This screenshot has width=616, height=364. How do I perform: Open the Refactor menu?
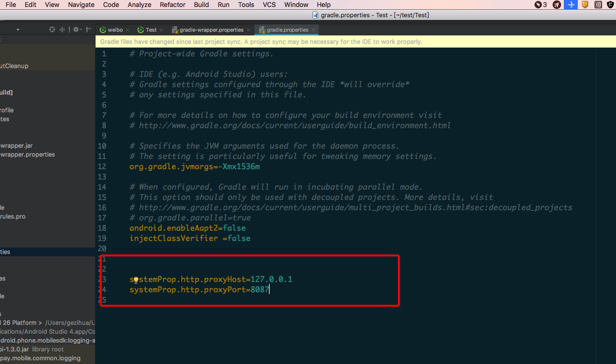(173, 5)
